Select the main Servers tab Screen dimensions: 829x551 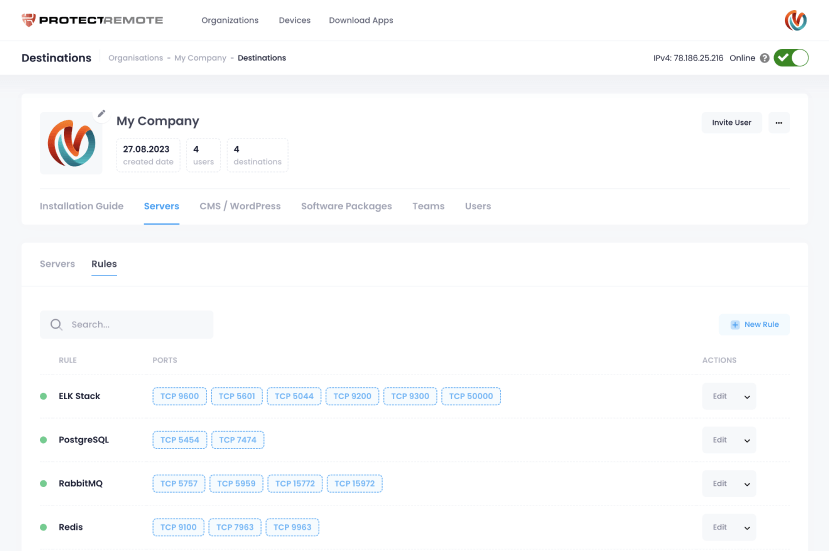click(161, 206)
